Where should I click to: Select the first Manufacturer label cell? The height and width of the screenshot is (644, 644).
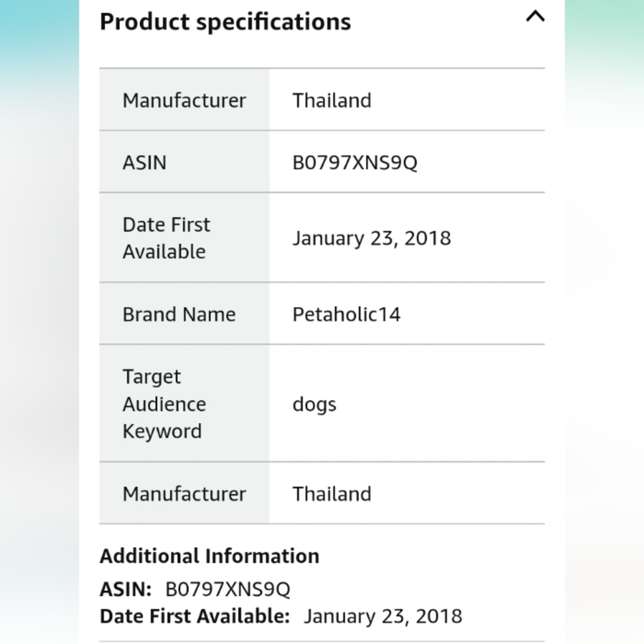tap(184, 100)
